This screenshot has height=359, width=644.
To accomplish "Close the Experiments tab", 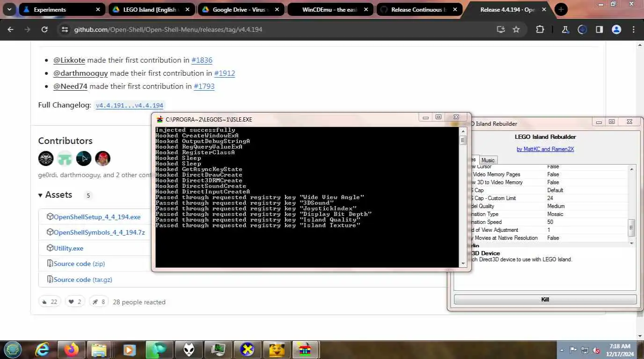I will [98, 9].
